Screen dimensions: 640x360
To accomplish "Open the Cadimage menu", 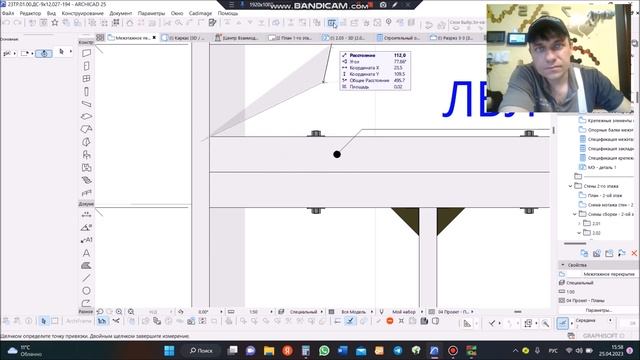I will [x=200, y=13].
